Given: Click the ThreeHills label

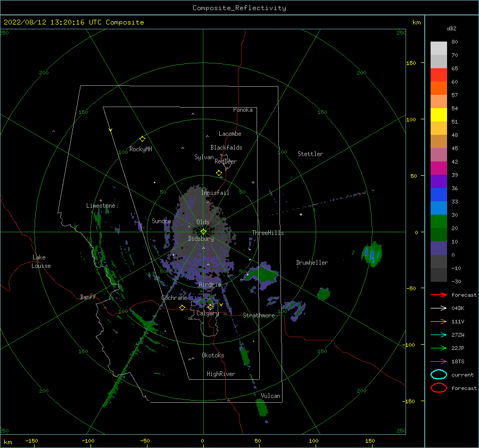Looking at the screenshot, I should tap(268, 233).
